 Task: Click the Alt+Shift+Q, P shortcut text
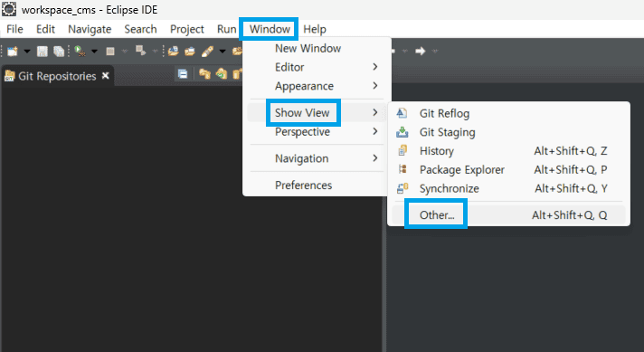click(571, 169)
